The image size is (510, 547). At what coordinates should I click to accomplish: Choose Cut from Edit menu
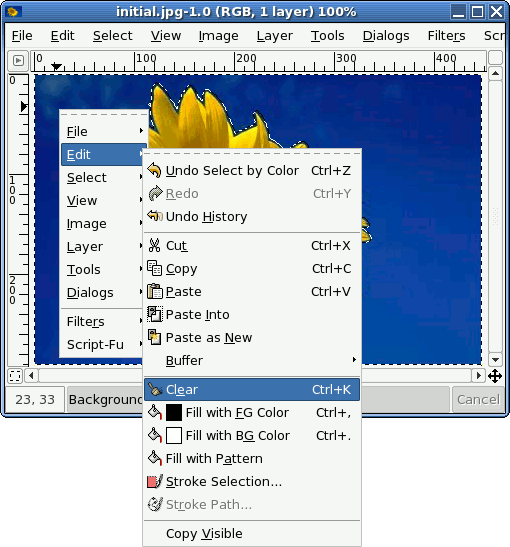(252, 246)
